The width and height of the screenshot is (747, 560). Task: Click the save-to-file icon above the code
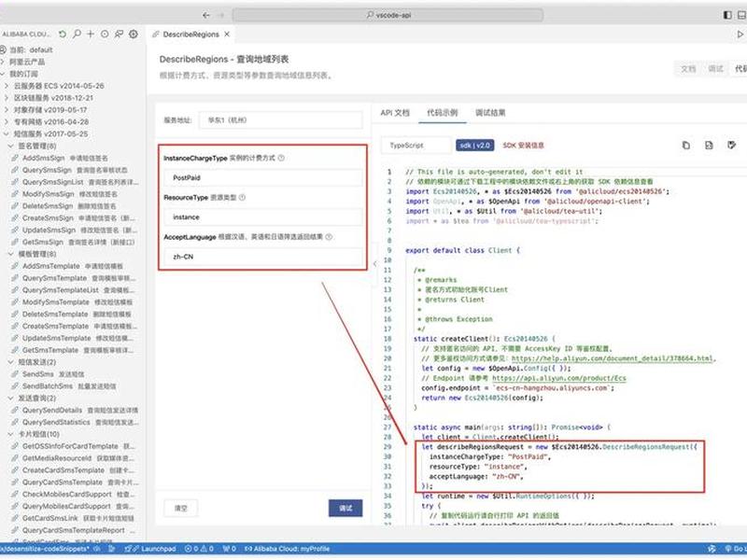pos(709,146)
